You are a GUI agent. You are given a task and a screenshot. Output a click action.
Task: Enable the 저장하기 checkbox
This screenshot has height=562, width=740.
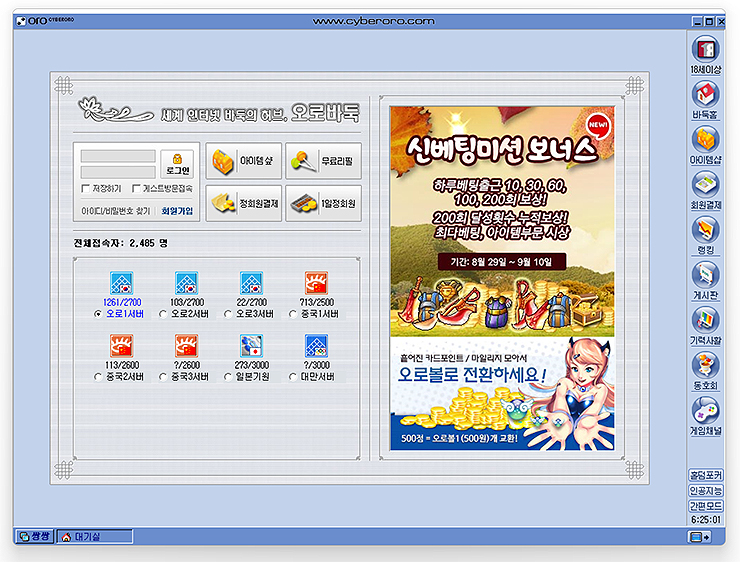[85, 189]
